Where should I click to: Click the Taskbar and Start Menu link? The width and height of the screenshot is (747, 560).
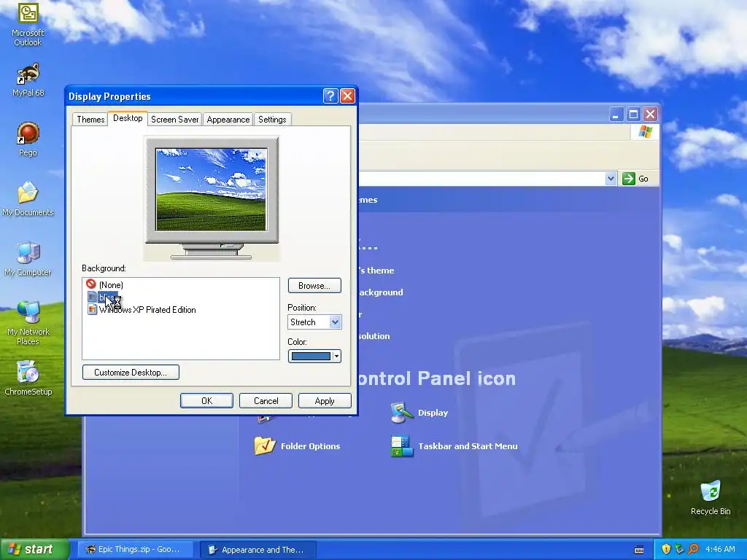click(x=468, y=446)
